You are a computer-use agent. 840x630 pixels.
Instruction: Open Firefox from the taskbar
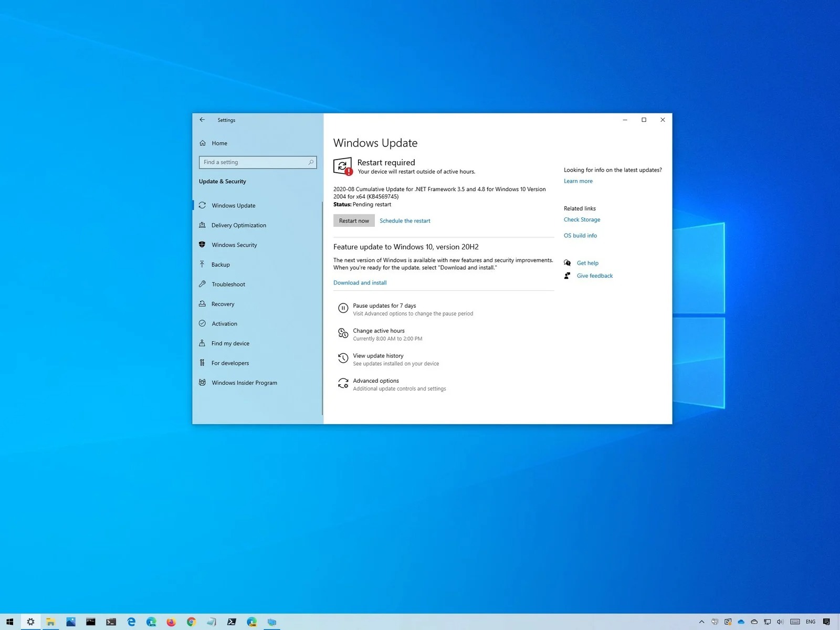point(171,622)
